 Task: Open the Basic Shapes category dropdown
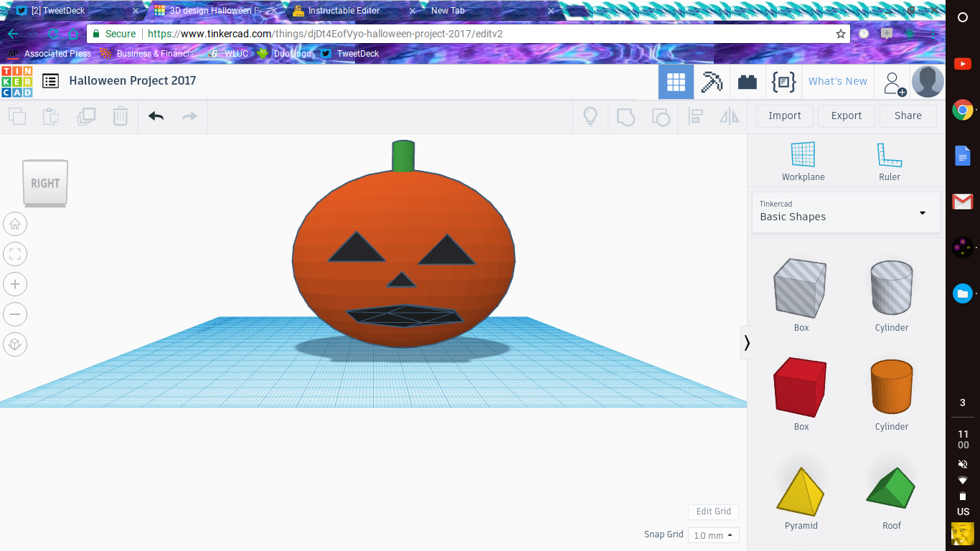pyautogui.click(x=846, y=212)
